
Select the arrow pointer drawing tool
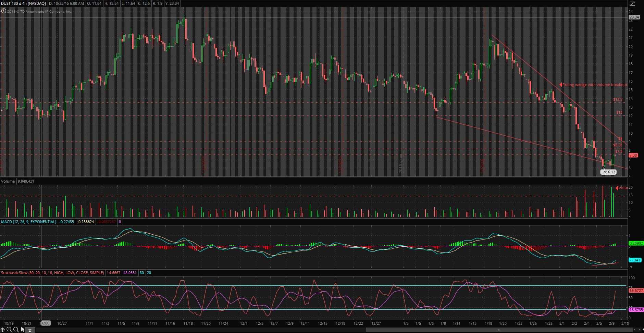(23, 330)
